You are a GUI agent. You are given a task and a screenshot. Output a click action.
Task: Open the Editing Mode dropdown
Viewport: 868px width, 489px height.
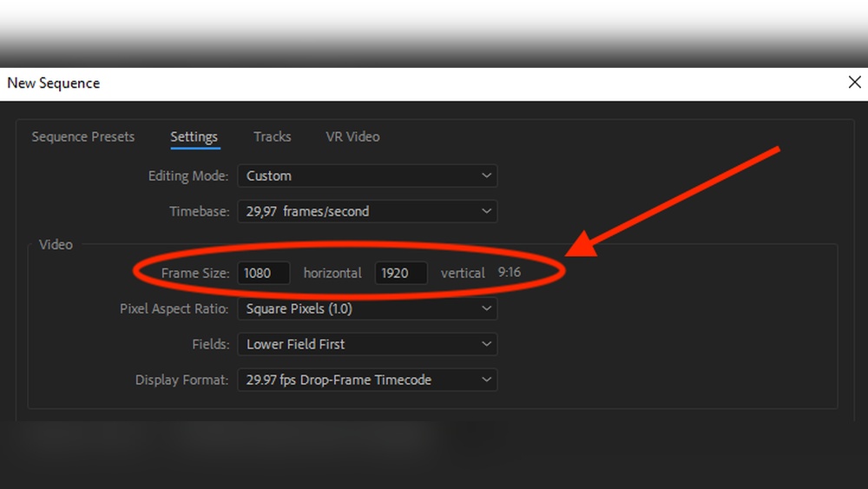pos(367,175)
